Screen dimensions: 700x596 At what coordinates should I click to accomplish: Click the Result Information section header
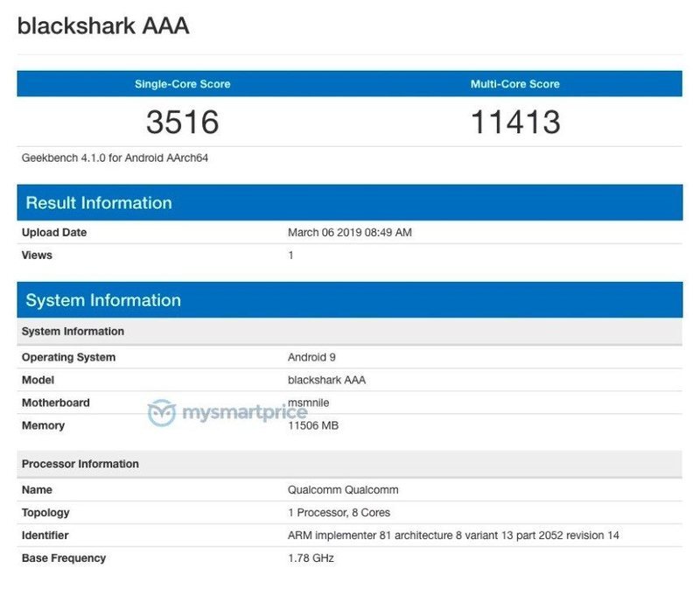point(99,203)
